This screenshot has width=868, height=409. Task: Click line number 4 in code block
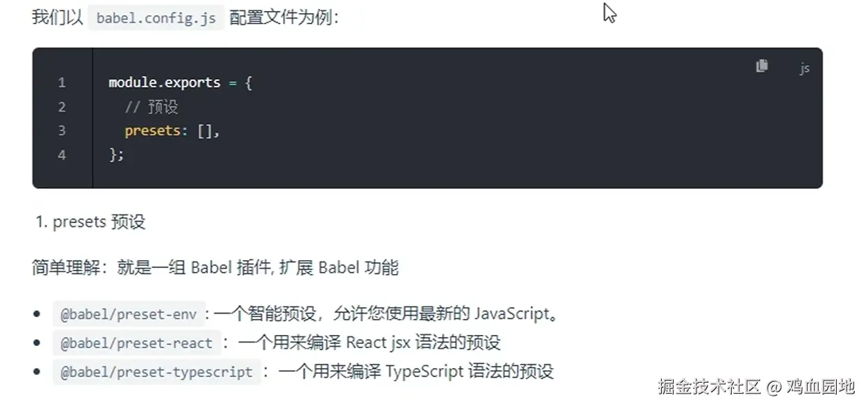[62, 155]
